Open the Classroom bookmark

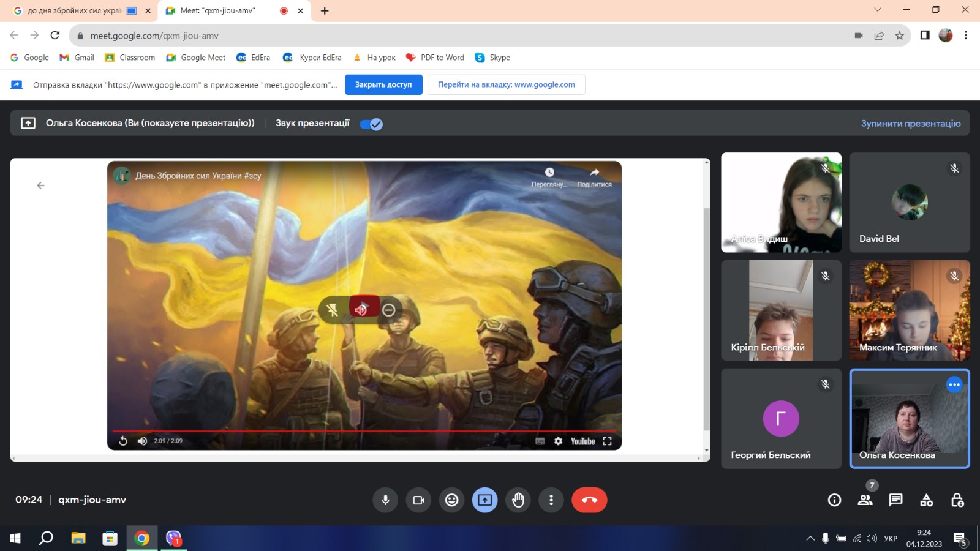[x=130, y=58]
